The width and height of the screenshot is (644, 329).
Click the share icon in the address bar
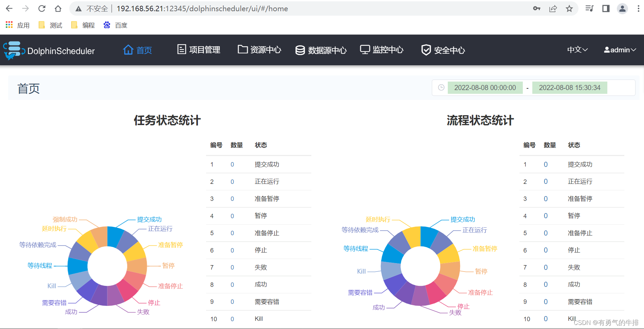pyautogui.click(x=553, y=8)
